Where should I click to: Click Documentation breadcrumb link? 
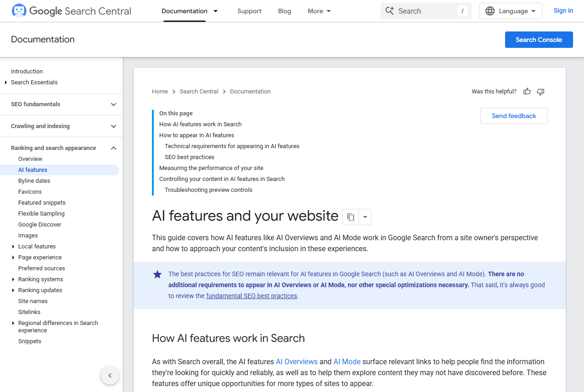250,92
